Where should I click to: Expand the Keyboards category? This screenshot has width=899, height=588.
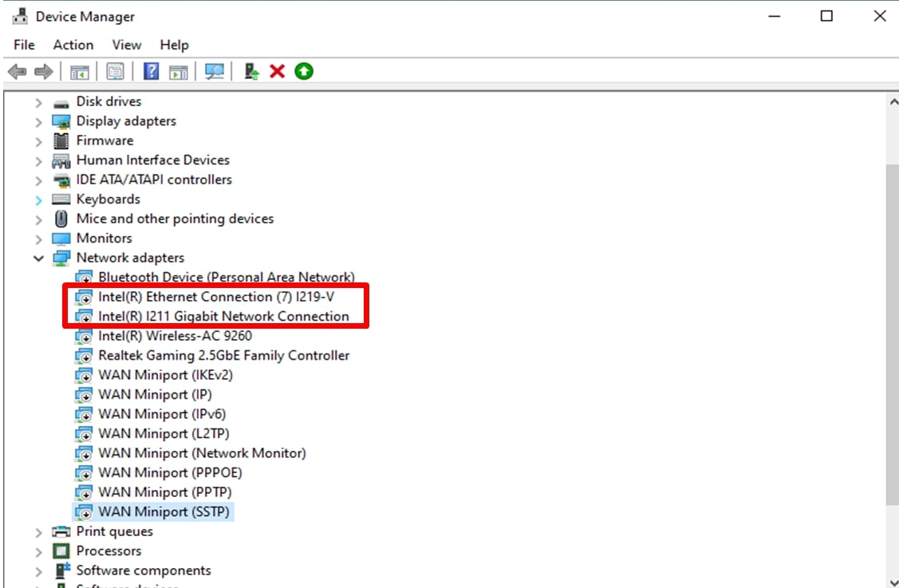point(38,199)
